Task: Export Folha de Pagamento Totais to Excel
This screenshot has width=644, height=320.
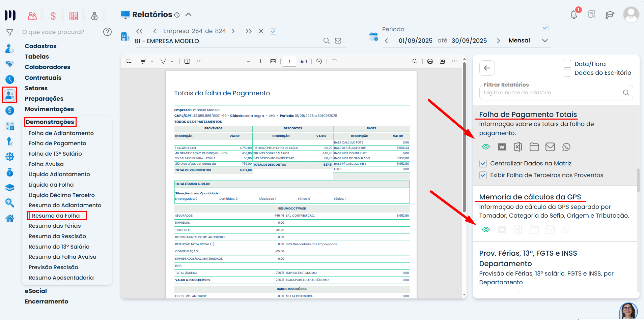Action: click(518, 147)
